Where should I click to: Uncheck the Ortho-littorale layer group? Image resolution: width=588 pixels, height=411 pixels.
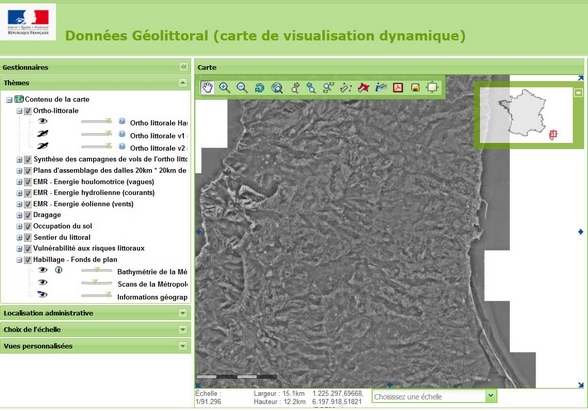point(28,111)
